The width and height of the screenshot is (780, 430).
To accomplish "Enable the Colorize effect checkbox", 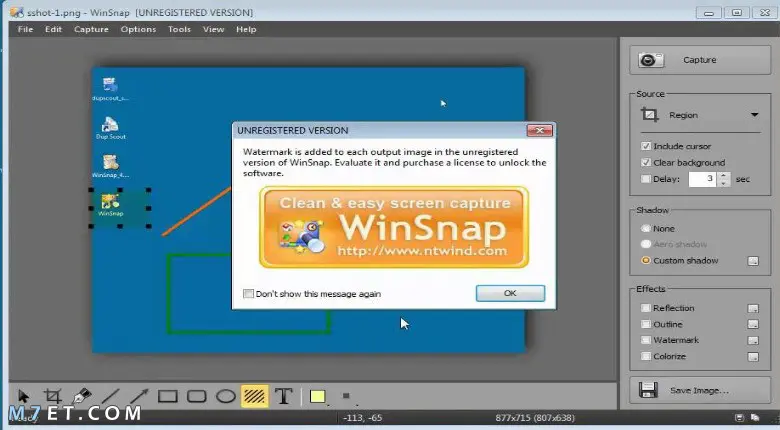I will pyautogui.click(x=646, y=356).
